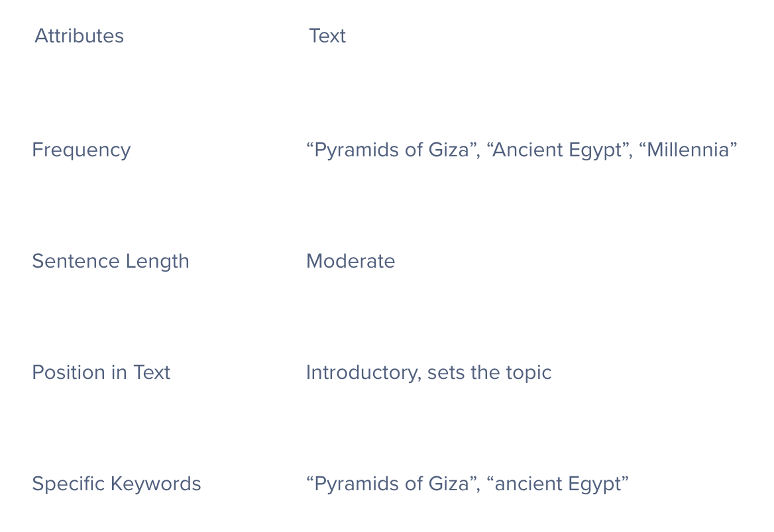Click the word "Ancient" in the Frequency row
774x532 pixels.
point(526,150)
